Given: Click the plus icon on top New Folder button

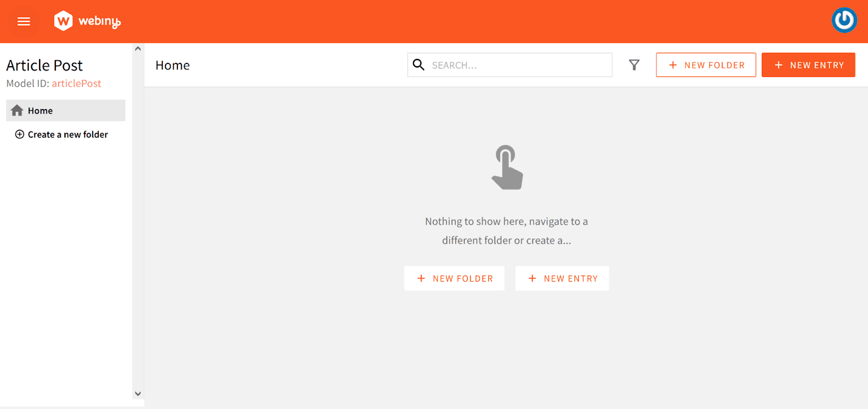Looking at the screenshot, I should (x=673, y=65).
